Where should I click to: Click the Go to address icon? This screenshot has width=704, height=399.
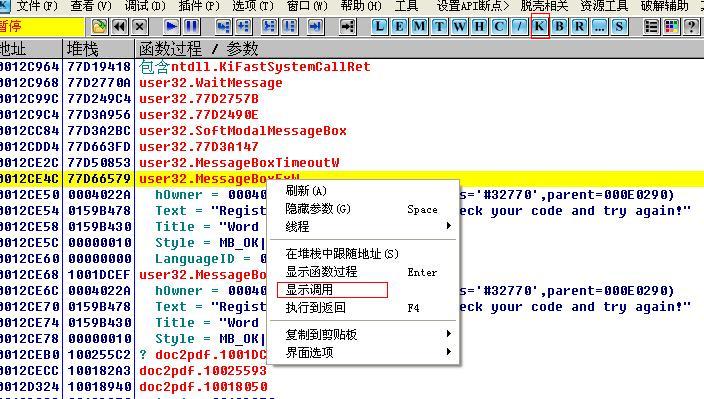point(348,26)
